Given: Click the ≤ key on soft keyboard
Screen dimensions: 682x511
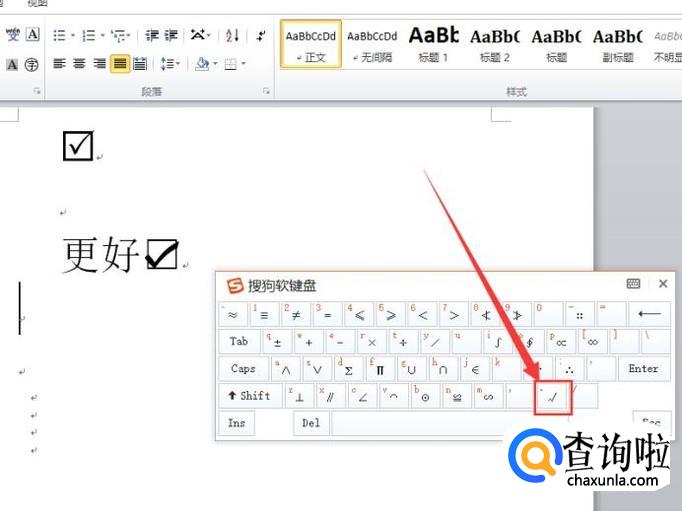Looking at the screenshot, I should [x=359, y=314].
